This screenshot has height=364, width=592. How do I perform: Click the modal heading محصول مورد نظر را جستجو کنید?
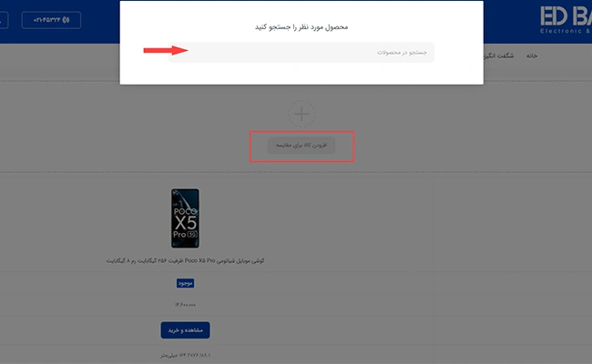tap(301, 27)
